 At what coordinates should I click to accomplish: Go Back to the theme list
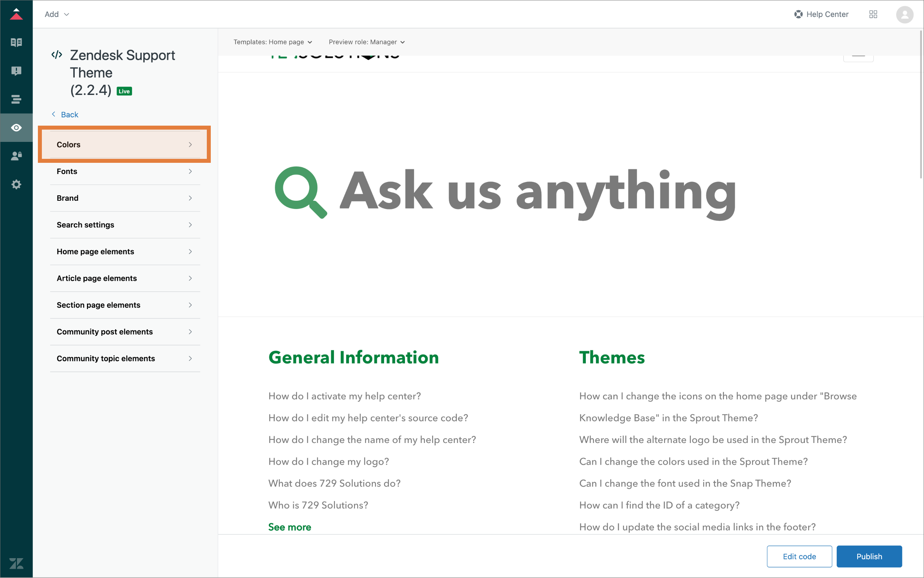69,115
